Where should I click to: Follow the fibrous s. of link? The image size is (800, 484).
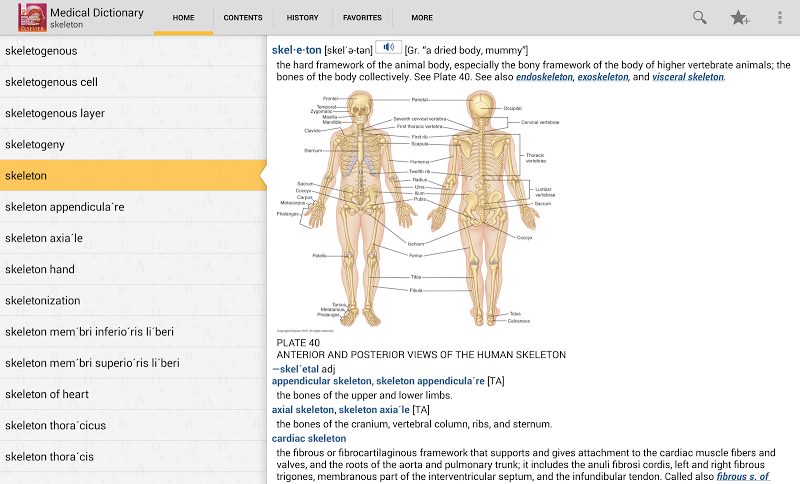[x=742, y=477]
